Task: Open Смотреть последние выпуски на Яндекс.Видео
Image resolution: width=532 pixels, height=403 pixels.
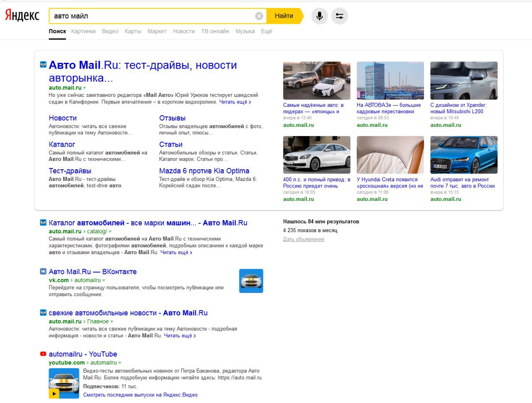Action: coord(140,395)
